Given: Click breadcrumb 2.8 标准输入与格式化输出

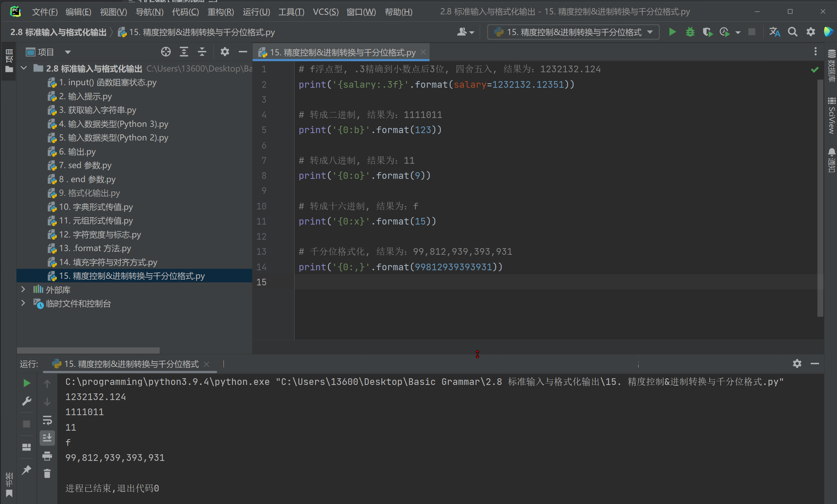Looking at the screenshot, I should [x=58, y=32].
